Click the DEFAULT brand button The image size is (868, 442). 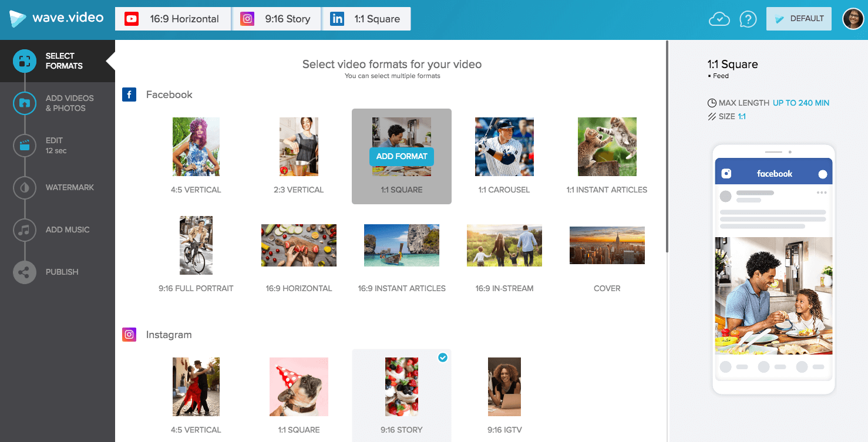pyautogui.click(x=799, y=19)
